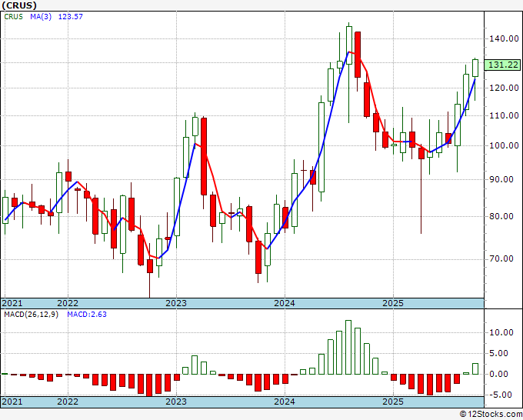Screen dimensions: 523x420
Task: Click 2022 on the MACD timeline
Action: [x=68, y=402]
